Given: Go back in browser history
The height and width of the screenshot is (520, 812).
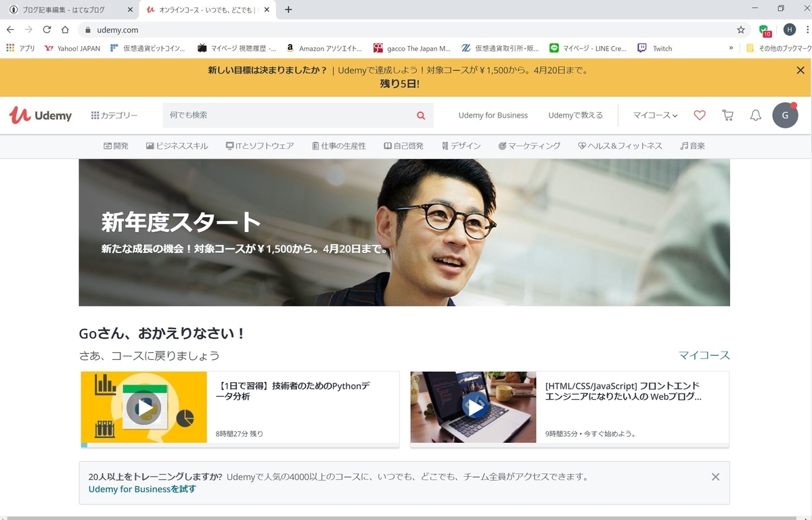Looking at the screenshot, I should tap(10, 30).
